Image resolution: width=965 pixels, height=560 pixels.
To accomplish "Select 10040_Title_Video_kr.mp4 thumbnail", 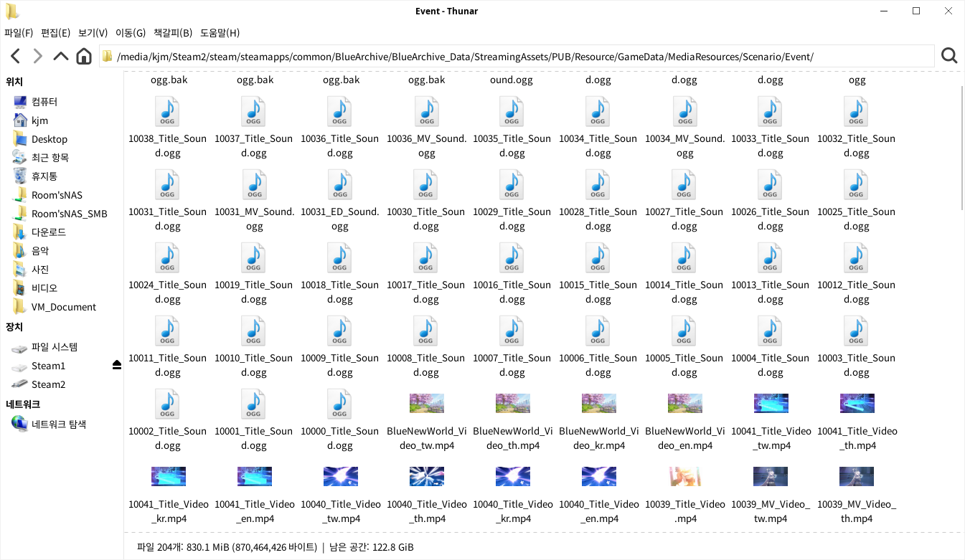I will [x=513, y=476].
